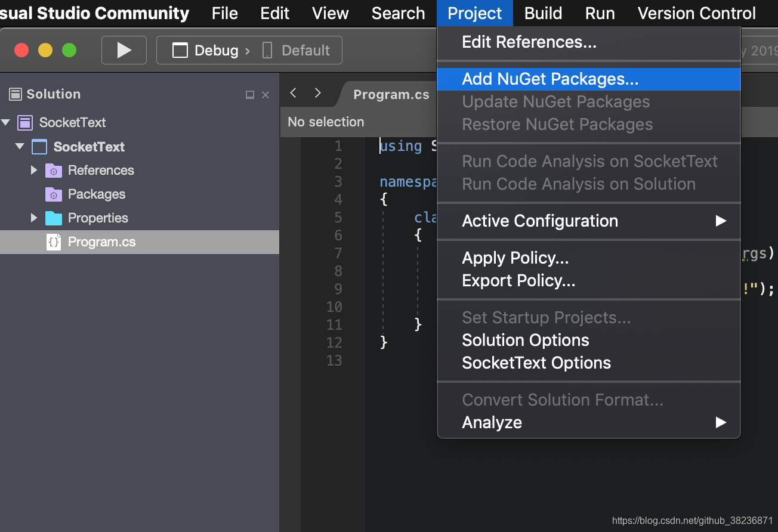Image resolution: width=778 pixels, height=532 pixels.
Task: Select the Default device target
Action: (x=297, y=51)
